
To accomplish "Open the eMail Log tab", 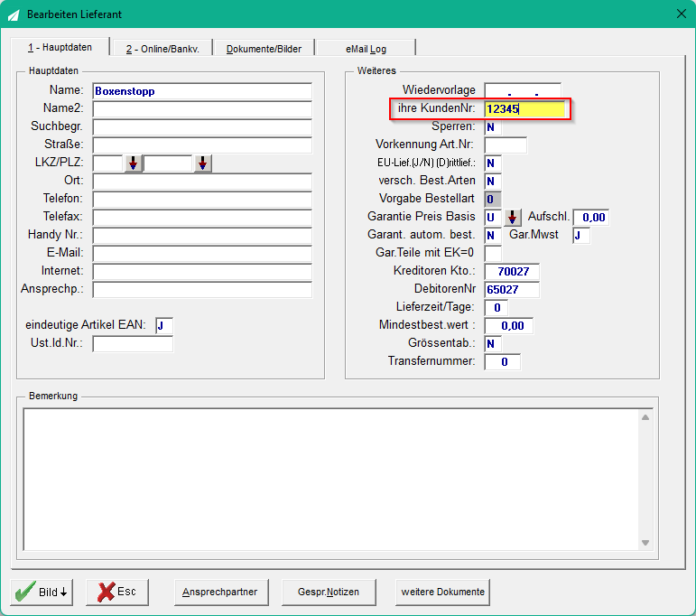I will tap(366, 49).
